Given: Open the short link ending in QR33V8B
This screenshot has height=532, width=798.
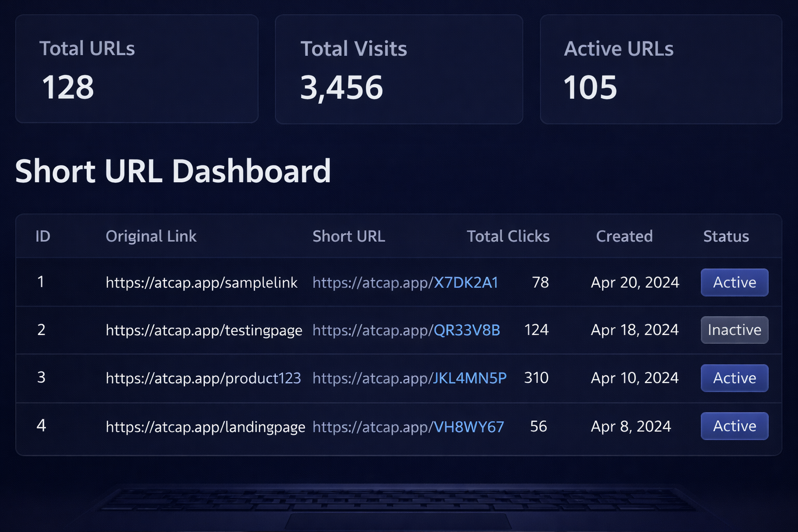Looking at the screenshot, I should click(x=406, y=330).
